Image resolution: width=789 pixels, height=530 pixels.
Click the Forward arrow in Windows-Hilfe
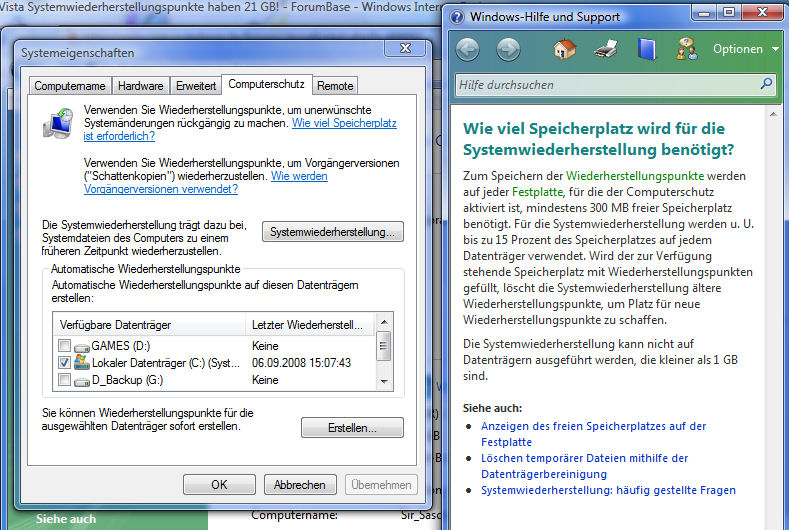[508, 50]
